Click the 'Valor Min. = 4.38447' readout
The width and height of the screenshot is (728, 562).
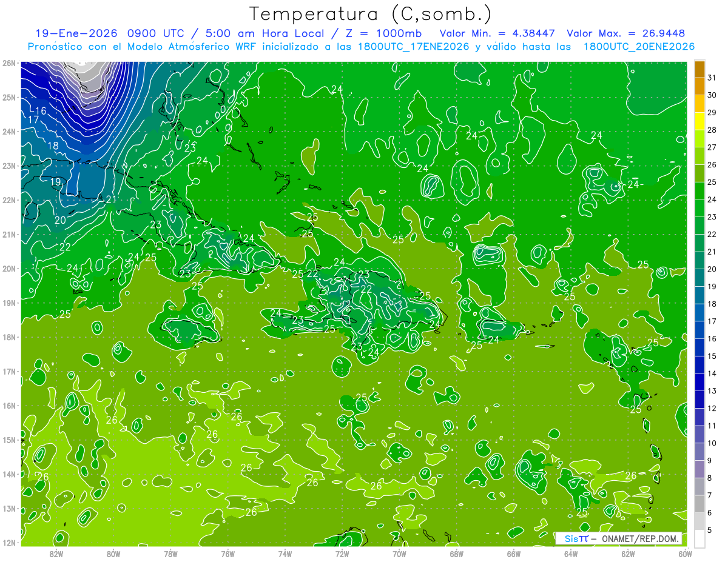pos(498,33)
